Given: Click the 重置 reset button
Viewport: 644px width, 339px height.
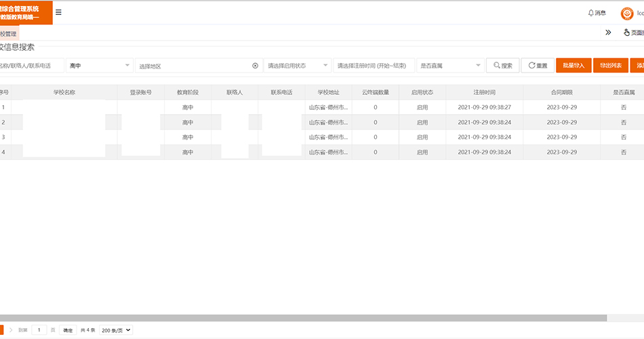Looking at the screenshot, I should pyautogui.click(x=538, y=66).
